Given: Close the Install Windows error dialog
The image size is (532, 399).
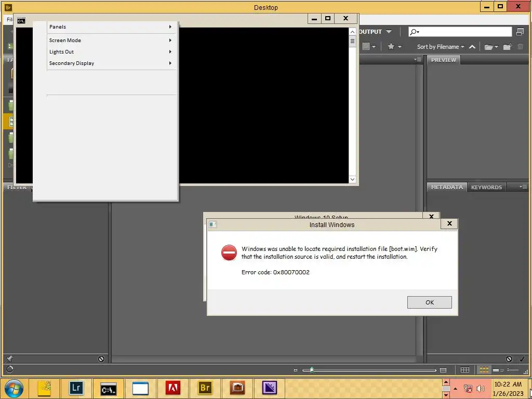Looking at the screenshot, I should click(449, 223).
